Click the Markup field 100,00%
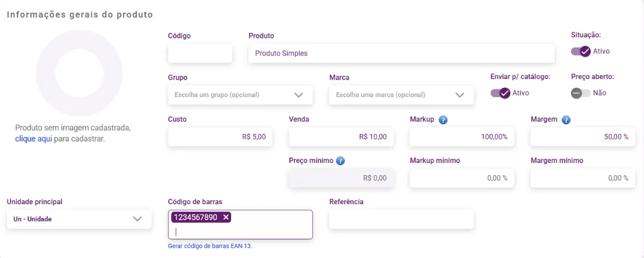 (462, 137)
